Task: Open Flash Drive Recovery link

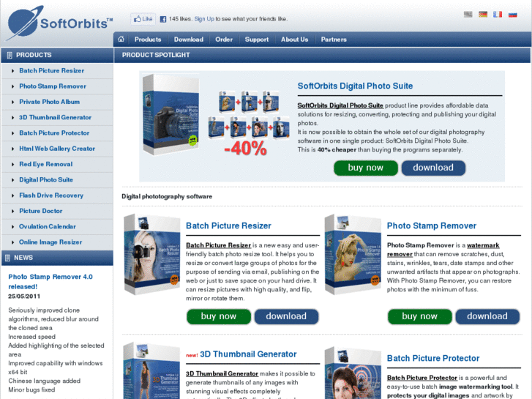Action: click(51, 195)
